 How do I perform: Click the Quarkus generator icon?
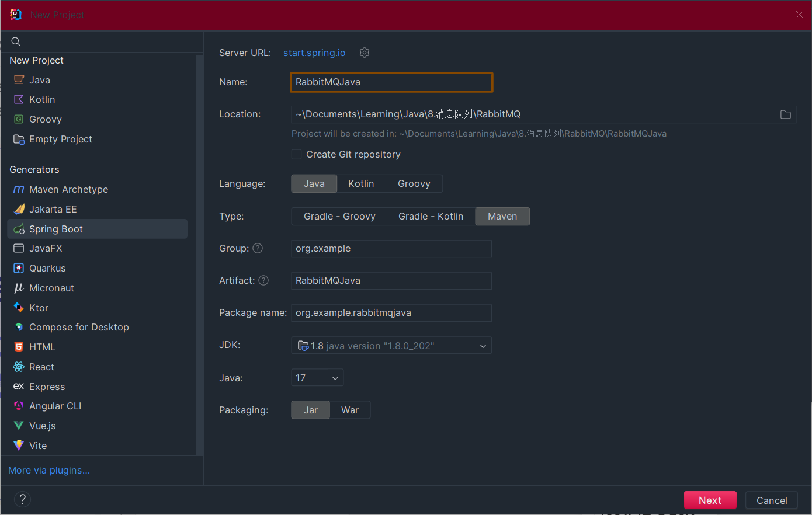point(19,268)
